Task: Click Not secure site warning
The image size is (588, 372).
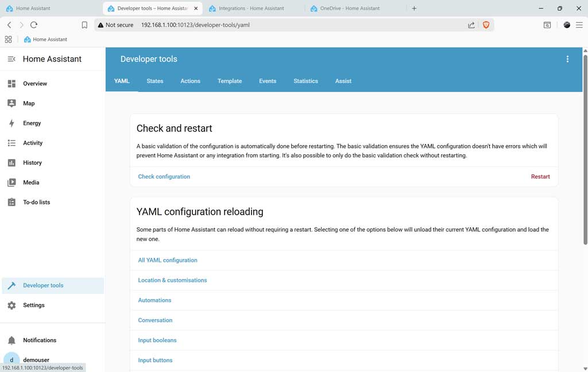Action: pos(115,25)
